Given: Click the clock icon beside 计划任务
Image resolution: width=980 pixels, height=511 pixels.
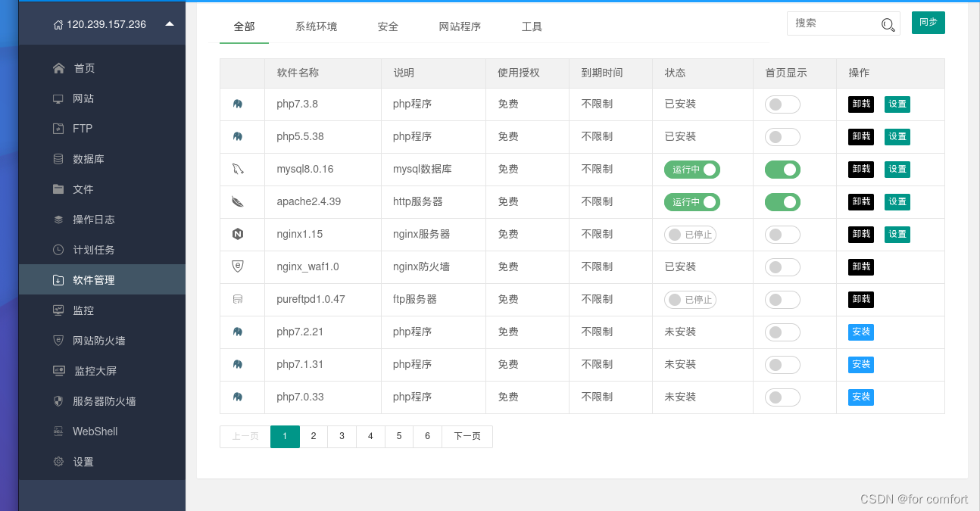Looking at the screenshot, I should pyautogui.click(x=58, y=250).
